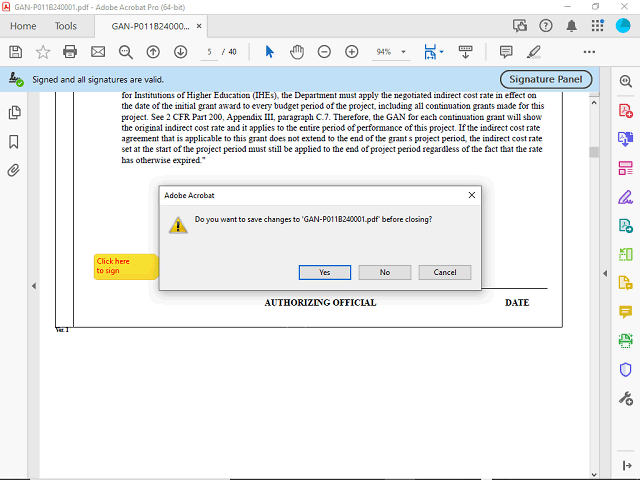Open Fill & Sign tool in right pane

tap(625, 197)
